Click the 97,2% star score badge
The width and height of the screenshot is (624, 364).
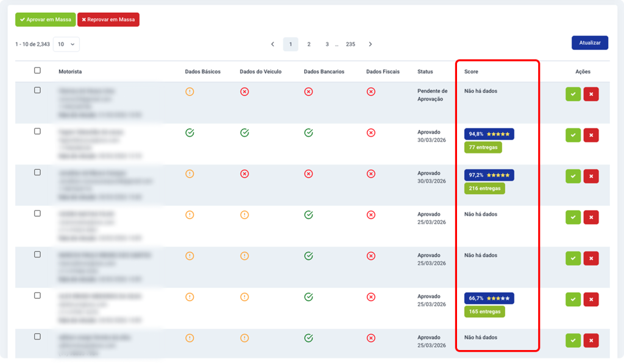tap(489, 175)
